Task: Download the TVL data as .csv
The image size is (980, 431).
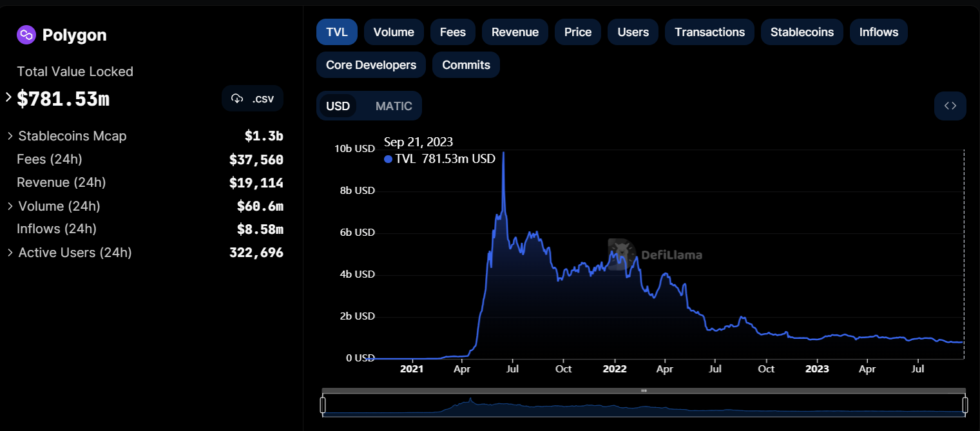Action: (x=253, y=99)
